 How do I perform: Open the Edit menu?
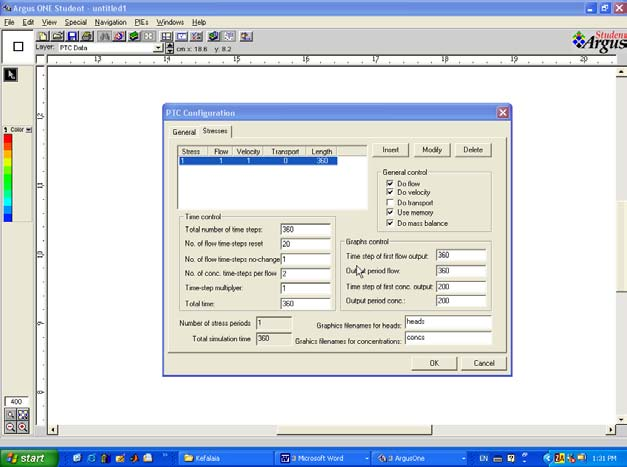coord(28,22)
